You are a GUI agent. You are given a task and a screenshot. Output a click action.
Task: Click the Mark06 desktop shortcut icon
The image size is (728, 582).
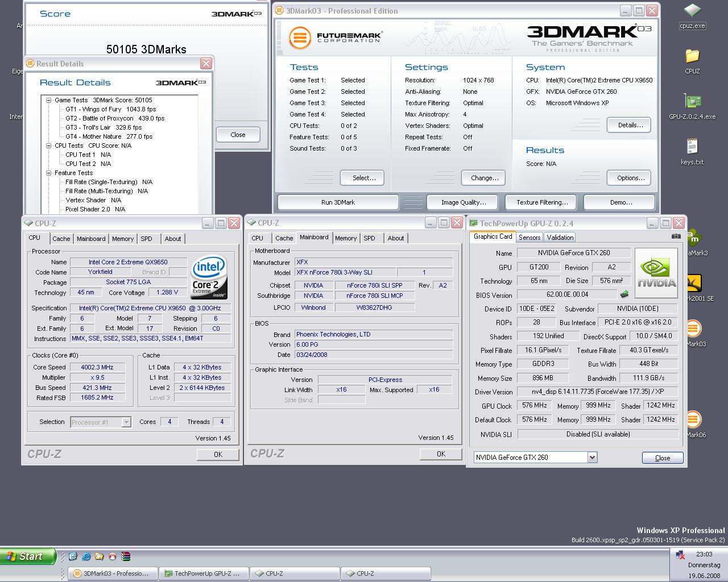point(693,420)
